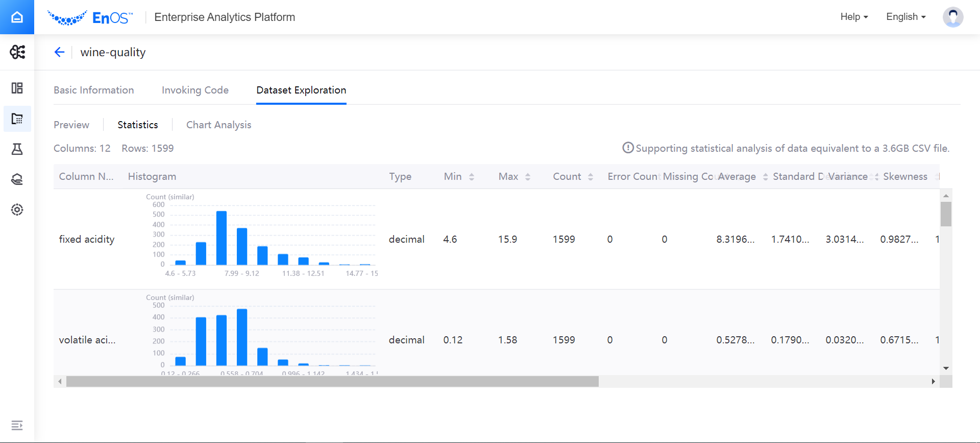
Task: Expand the sidebar using bottom menu icon
Action: (17, 425)
